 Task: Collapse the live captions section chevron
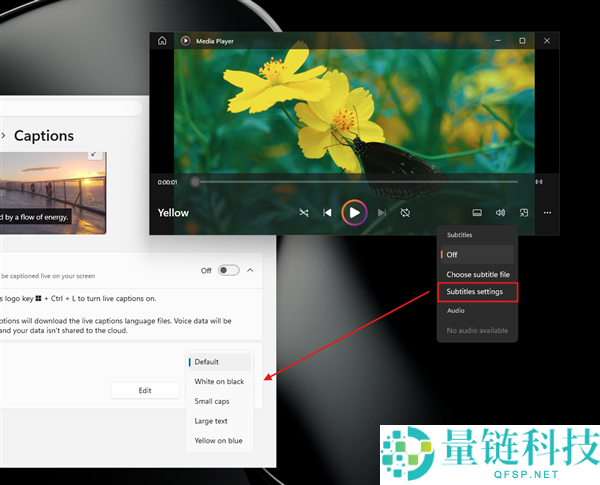250,270
